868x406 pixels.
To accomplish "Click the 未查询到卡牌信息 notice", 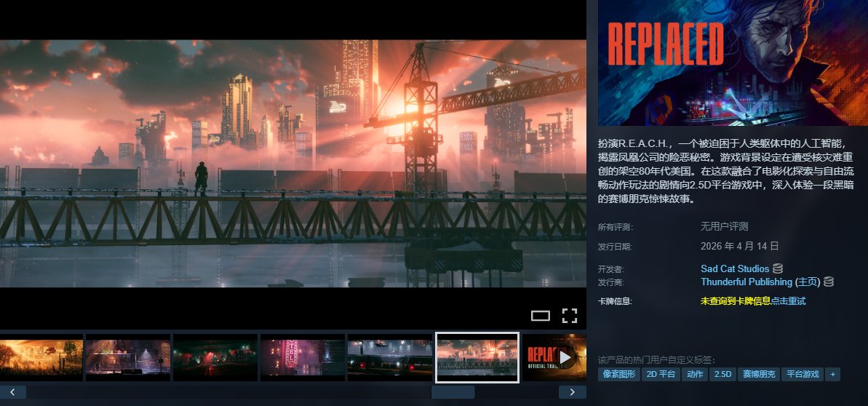I will click(x=736, y=301).
